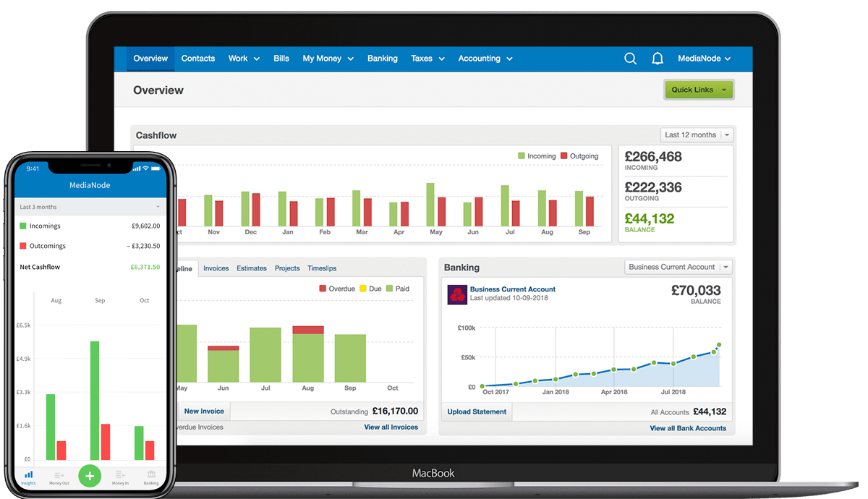Tap the Money Out icon on phone
This screenshot has height=499, width=868.
click(59, 477)
